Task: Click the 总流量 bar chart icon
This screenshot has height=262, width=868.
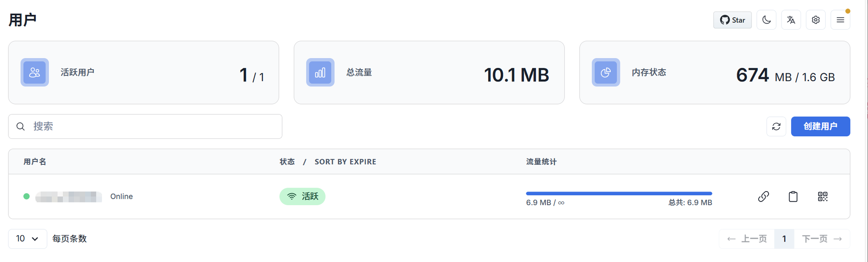Action: click(x=320, y=73)
